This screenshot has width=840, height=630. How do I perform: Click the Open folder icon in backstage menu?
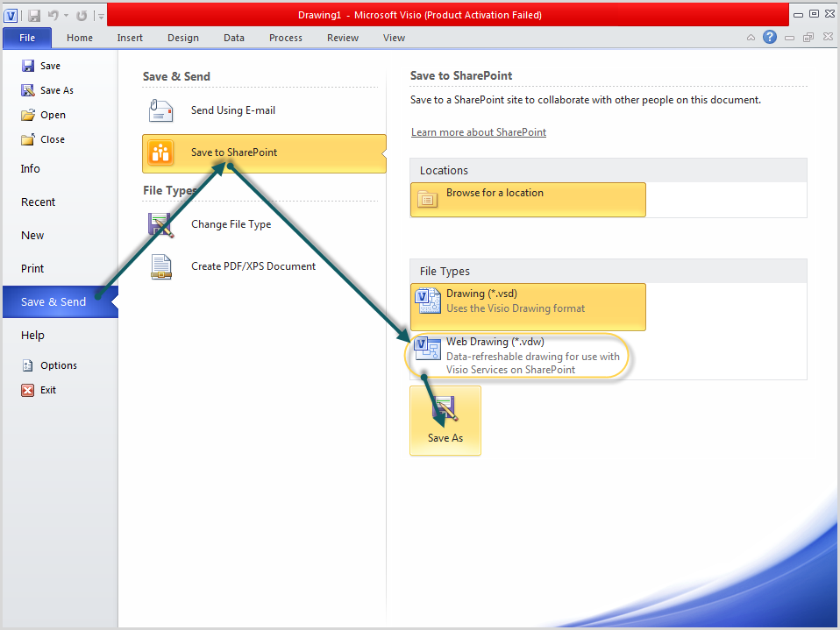tap(28, 115)
